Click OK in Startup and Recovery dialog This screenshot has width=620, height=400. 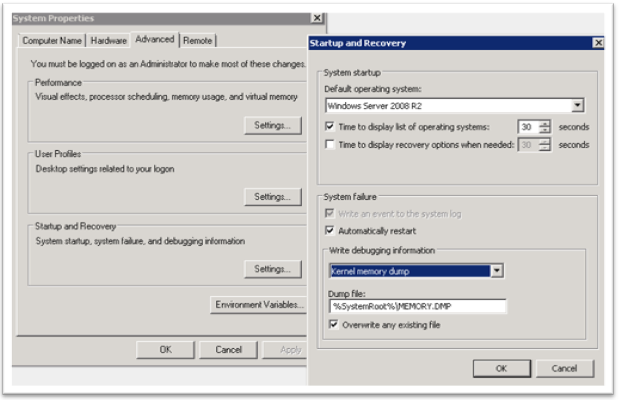click(501, 368)
